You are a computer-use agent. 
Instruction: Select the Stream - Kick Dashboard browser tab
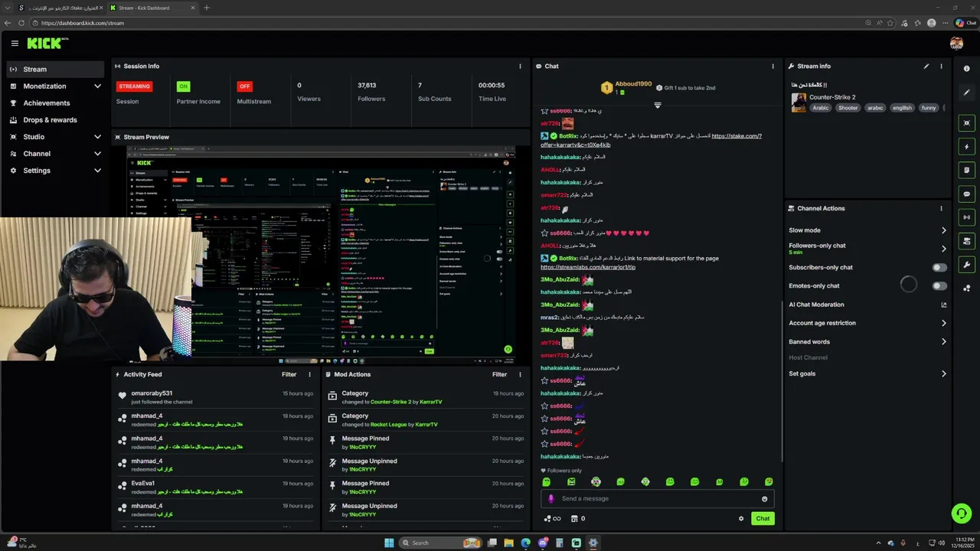coord(152,8)
